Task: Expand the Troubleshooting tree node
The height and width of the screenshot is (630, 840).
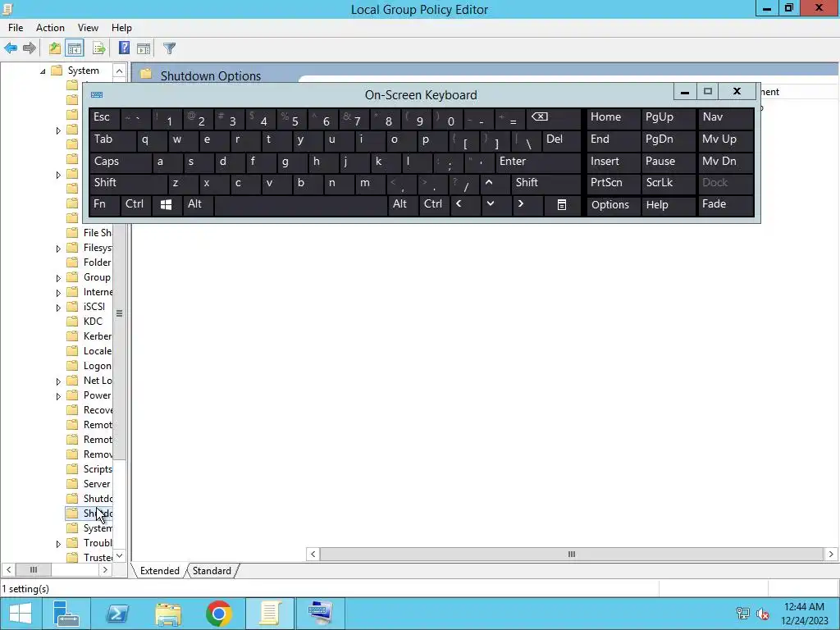Action: tap(58, 544)
